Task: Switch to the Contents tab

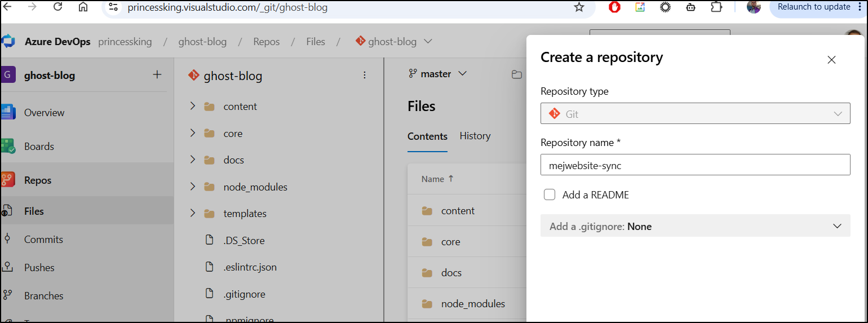Action: tap(427, 136)
